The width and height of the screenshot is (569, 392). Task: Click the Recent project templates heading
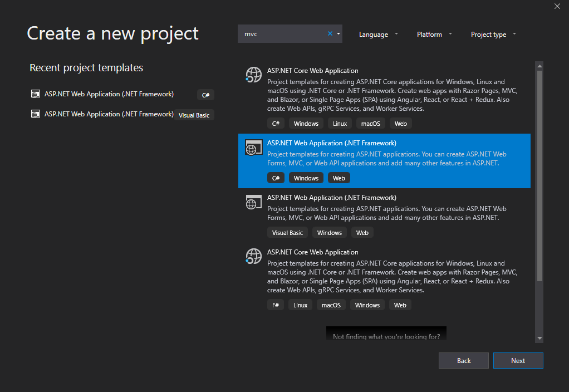(86, 68)
